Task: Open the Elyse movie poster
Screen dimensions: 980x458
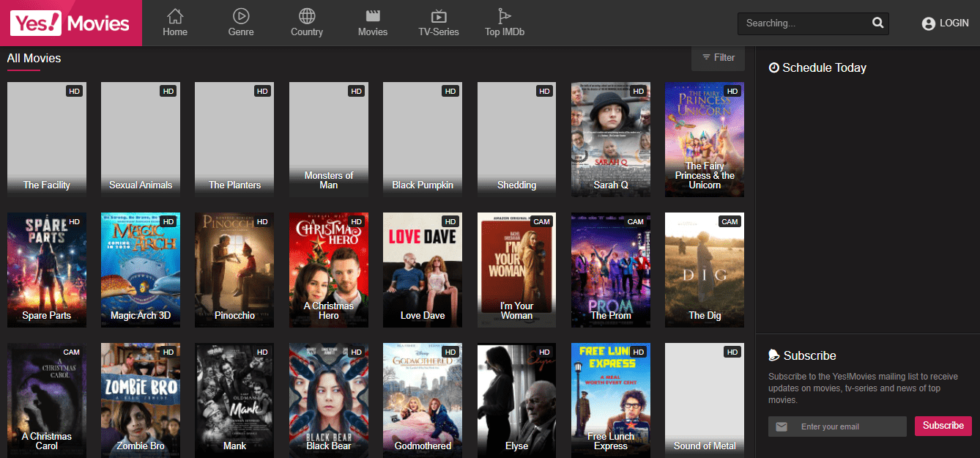Action: point(517,400)
